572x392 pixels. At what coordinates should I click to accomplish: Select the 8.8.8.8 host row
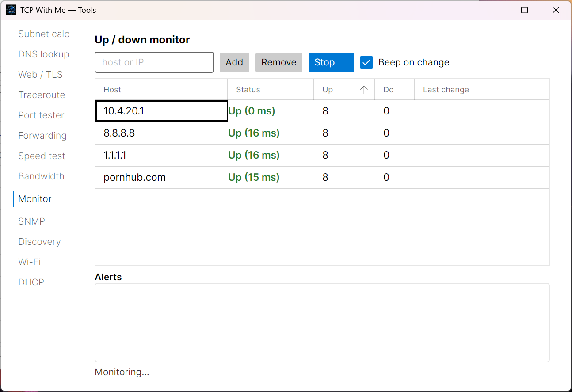pos(322,133)
